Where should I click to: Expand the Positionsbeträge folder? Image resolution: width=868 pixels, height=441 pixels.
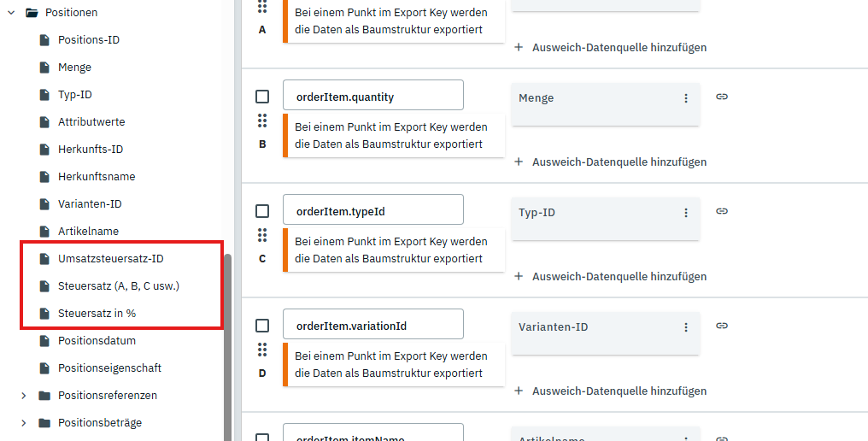tap(23, 423)
